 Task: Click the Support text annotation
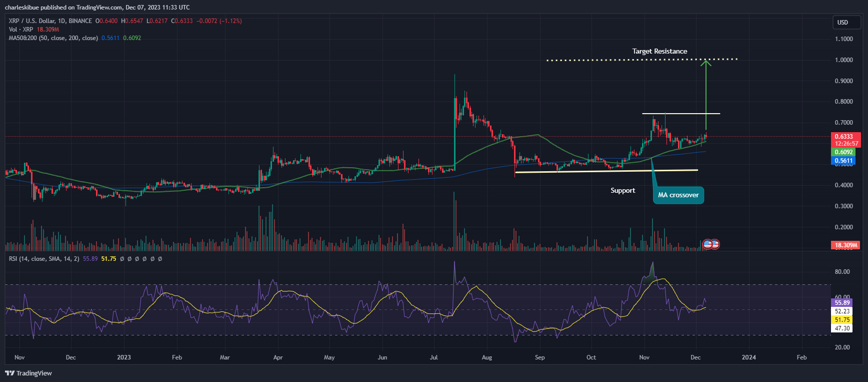coord(622,190)
